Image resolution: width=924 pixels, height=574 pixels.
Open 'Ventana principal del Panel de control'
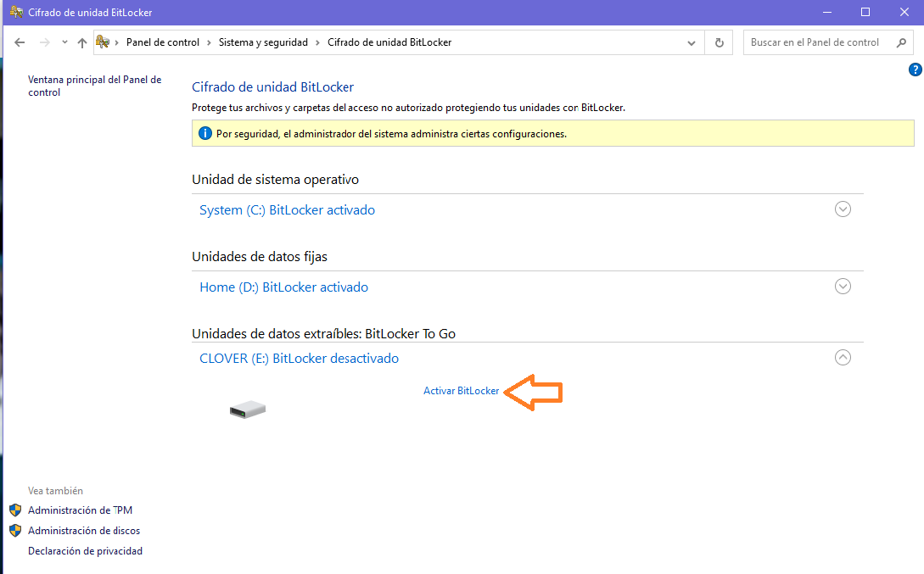[94, 86]
